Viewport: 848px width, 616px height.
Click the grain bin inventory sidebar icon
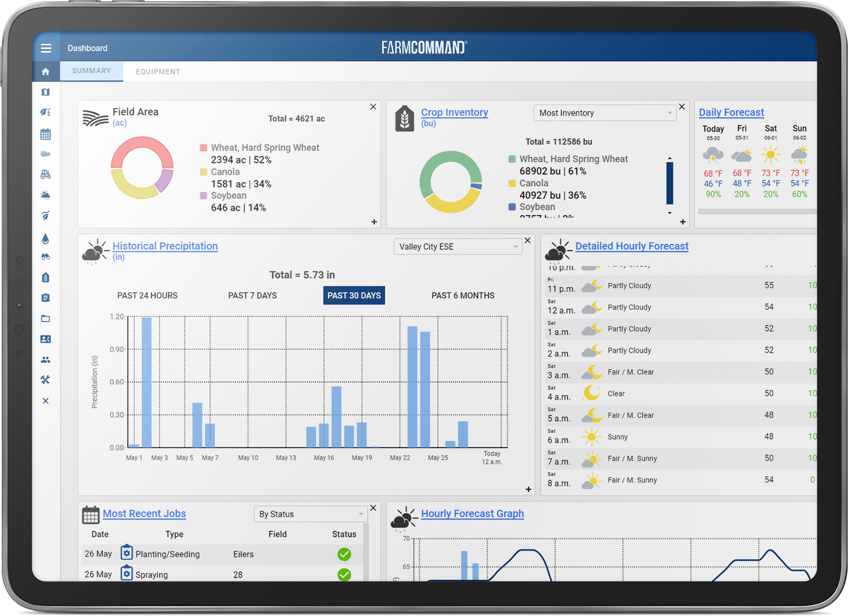tap(46, 277)
